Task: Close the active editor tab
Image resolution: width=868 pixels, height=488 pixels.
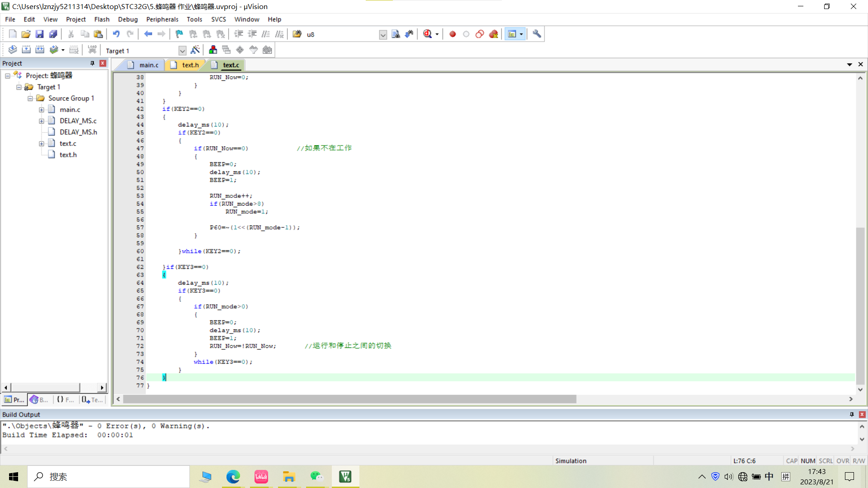Action: pyautogui.click(x=860, y=65)
